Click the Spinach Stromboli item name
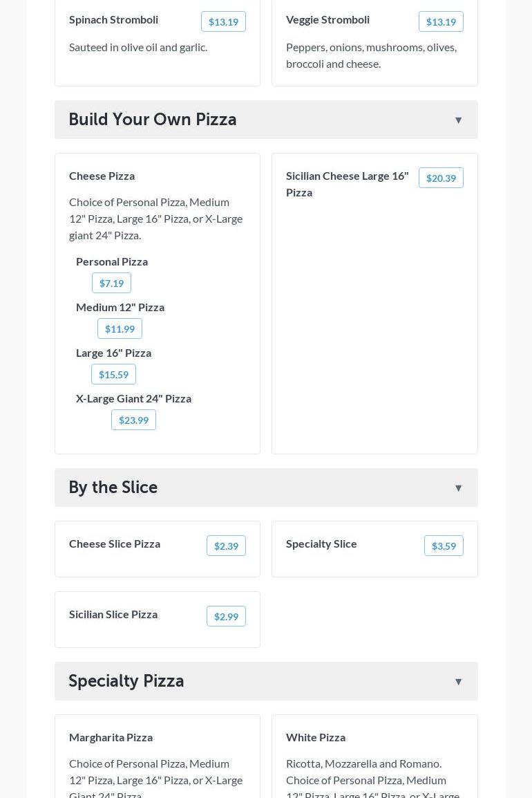This screenshot has height=798, width=532. [x=113, y=19]
